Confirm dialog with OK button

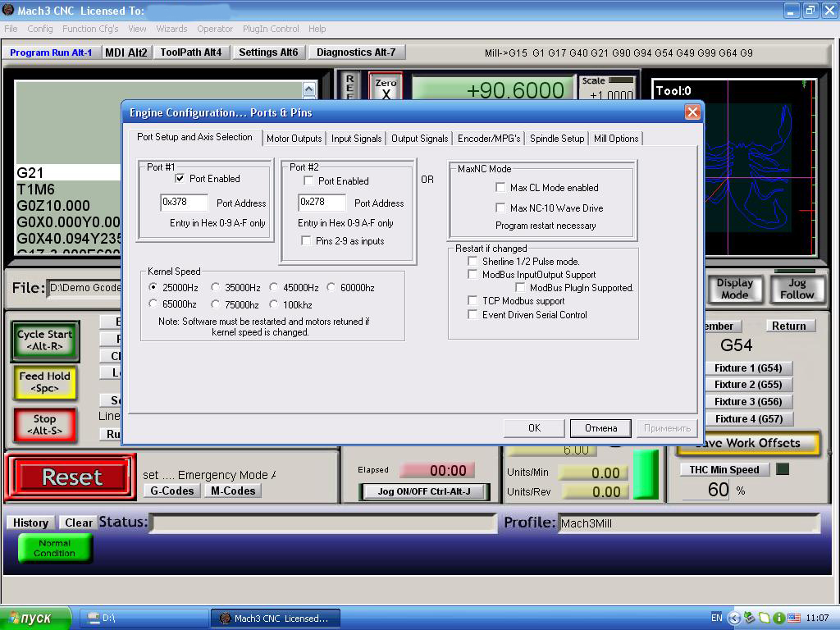point(534,427)
